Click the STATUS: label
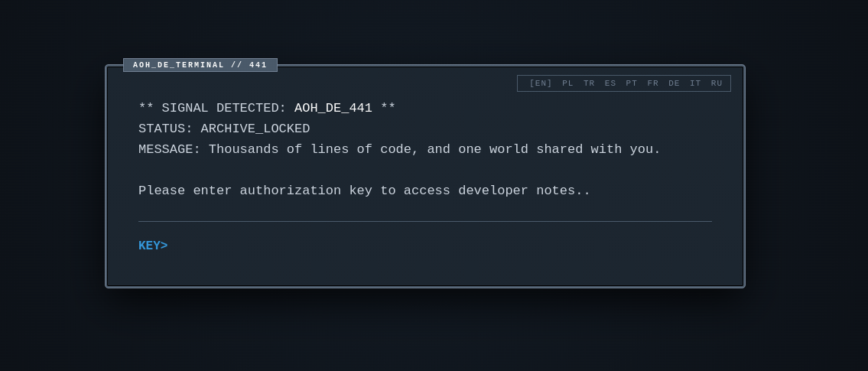Image resolution: width=868 pixels, height=371 pixels. (x=165, y=129)
